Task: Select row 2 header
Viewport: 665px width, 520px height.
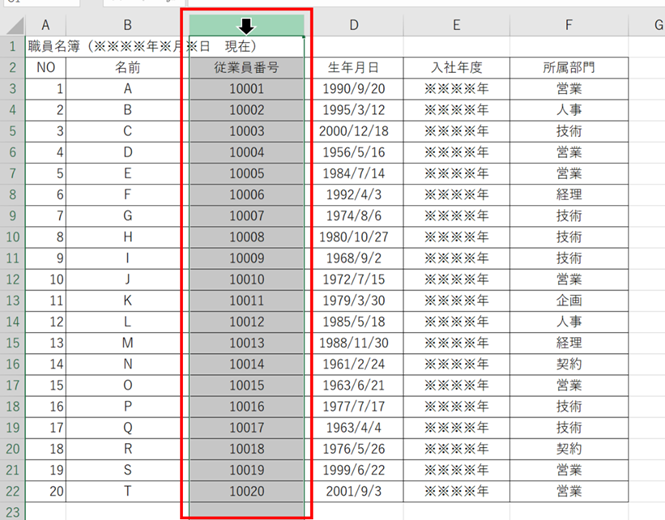Action: pos(12,67)
